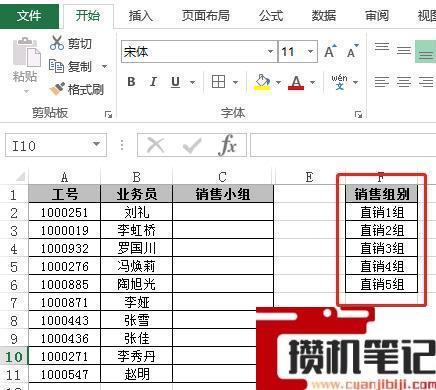Decrease font size button
Screen dimensions: 436x390
(x=352, y=52)
